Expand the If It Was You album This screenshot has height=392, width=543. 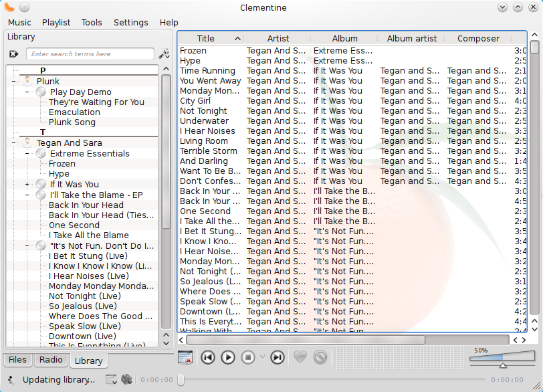pyautogui.click(x=27, y=184)
